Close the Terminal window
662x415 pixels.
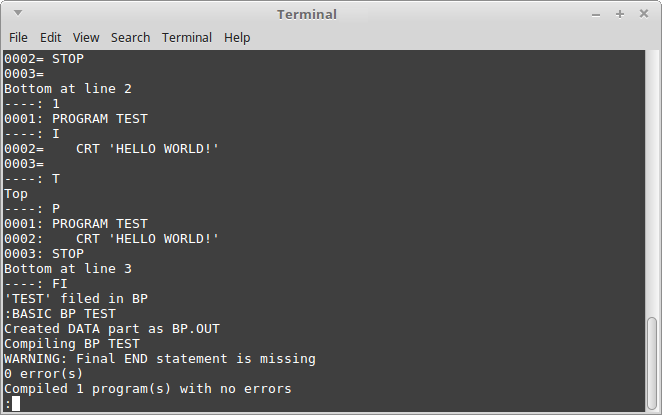[644, 14]
